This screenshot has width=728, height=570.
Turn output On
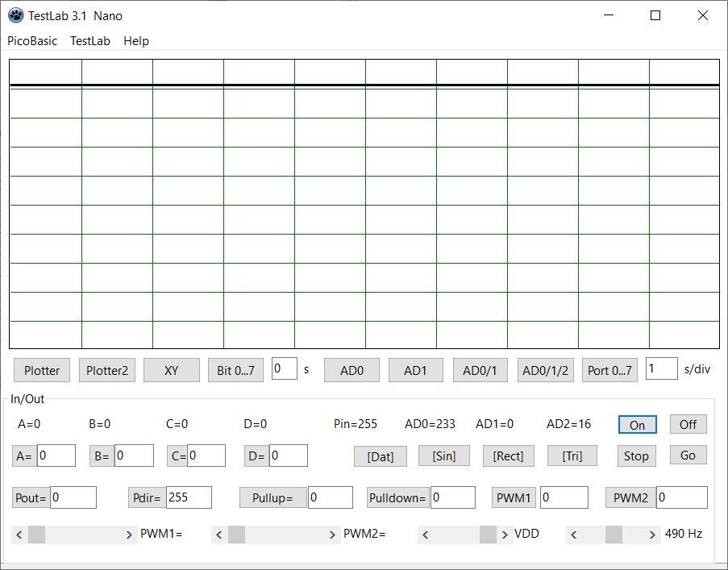(x=637, y=425)
